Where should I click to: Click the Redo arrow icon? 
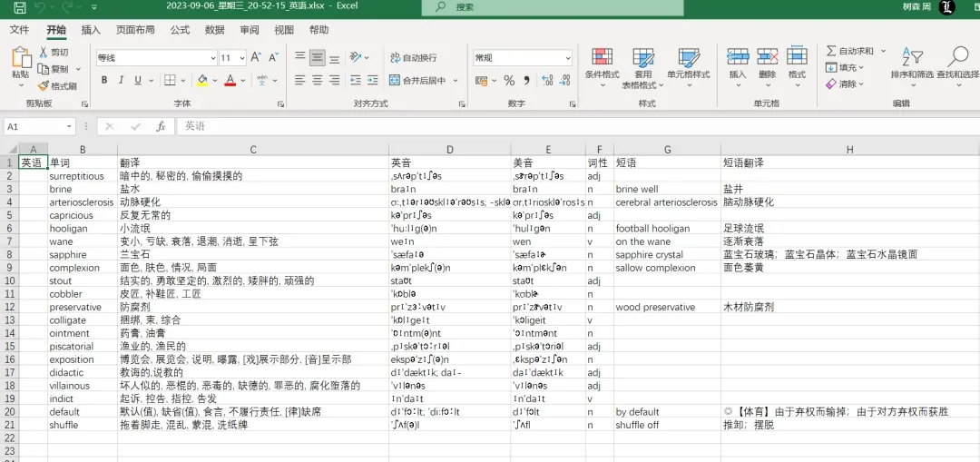[x=66, y=7]
